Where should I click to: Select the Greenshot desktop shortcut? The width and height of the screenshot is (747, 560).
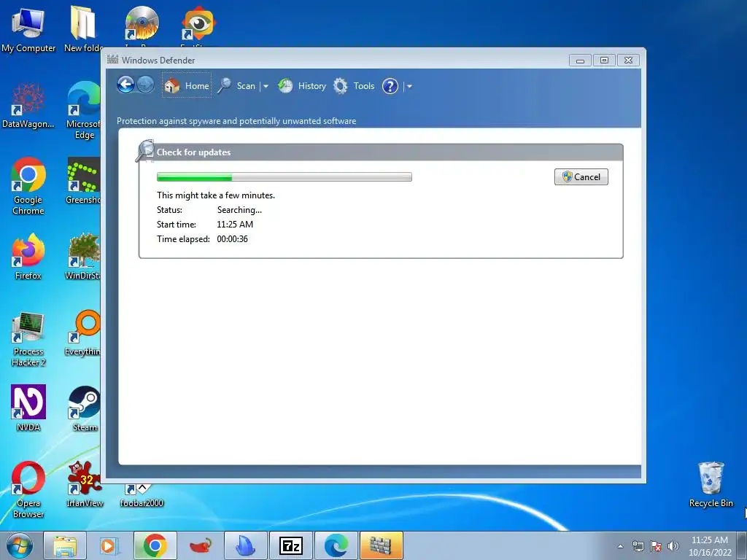pyautogui.click(x=84, y=181)
